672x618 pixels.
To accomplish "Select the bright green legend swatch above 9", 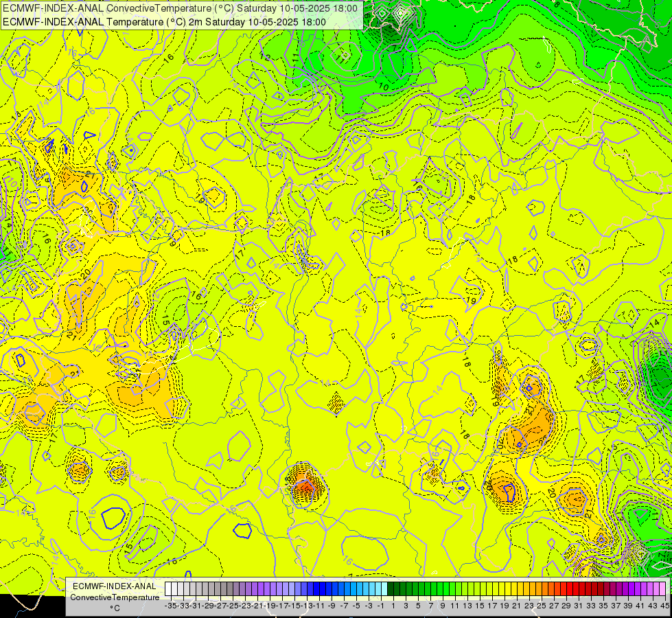I will (440, 588).
